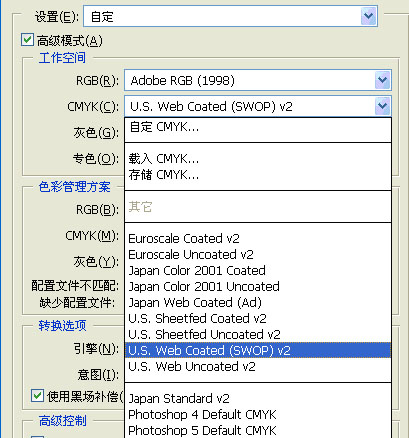Expand the RGB working space dropdown
This screenshot has width=409, height=438.
pyautogui.click(x=382, y=80)
